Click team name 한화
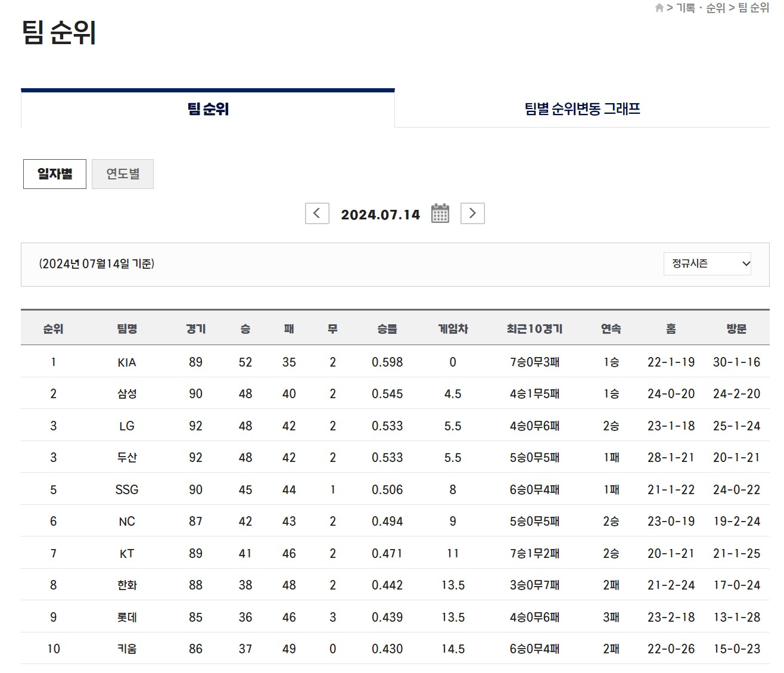Image resolution: width=784 pixels, height=673 pixels. point(127,585)
